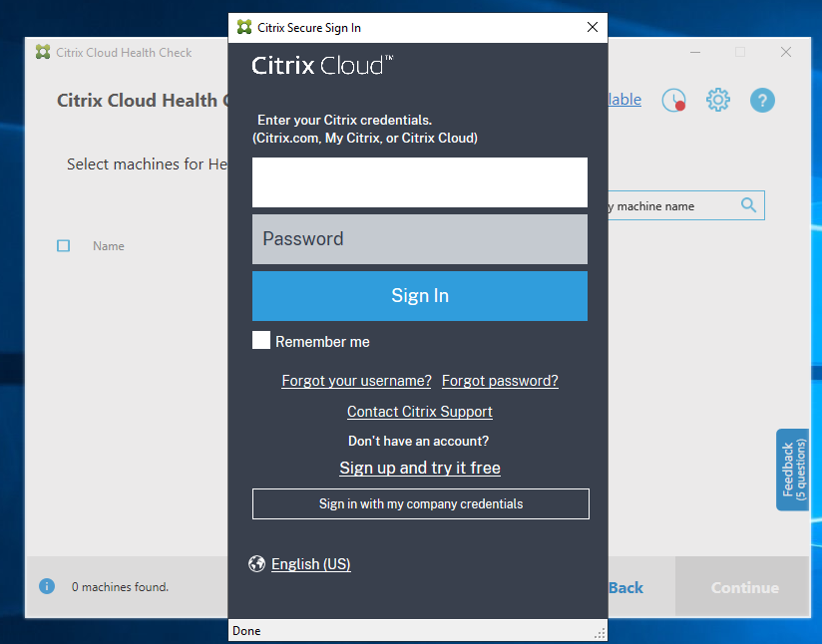
Task: Click 'Don't have an account?' text
Action: click(x=418, y=441)
